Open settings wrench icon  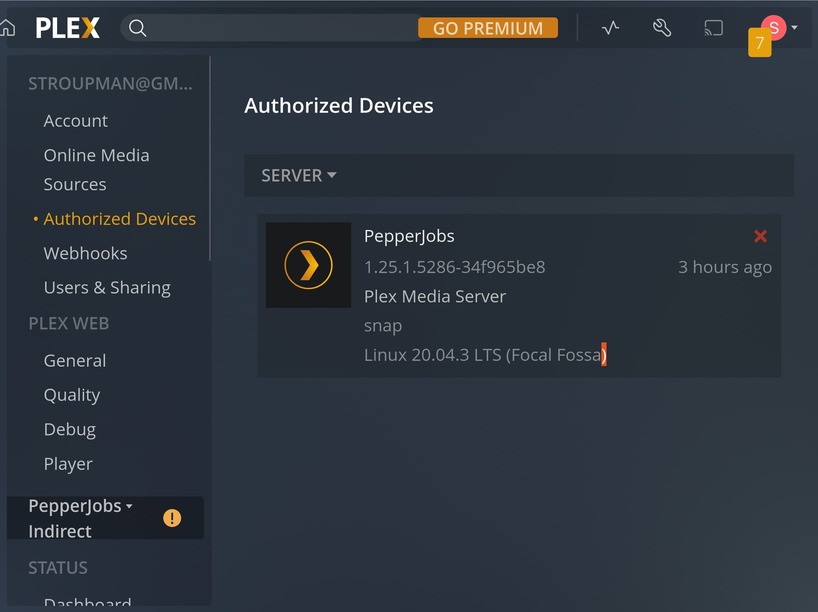[x=662, y=28]
